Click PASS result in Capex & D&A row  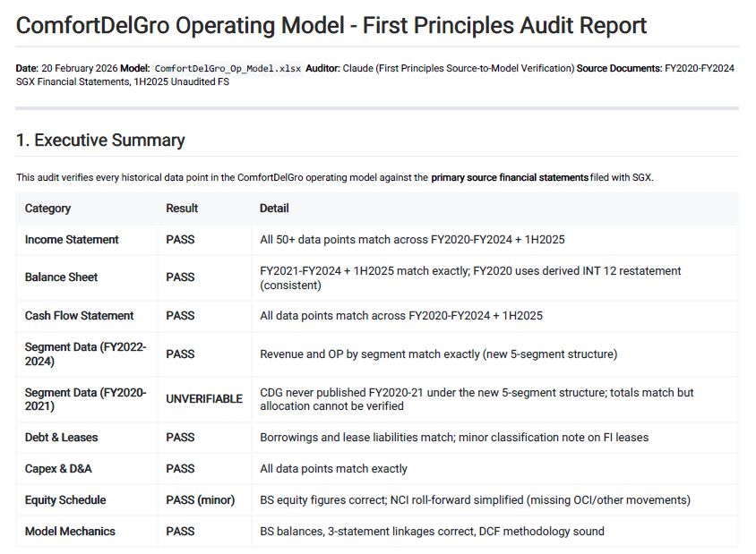(x=180, y=469)
